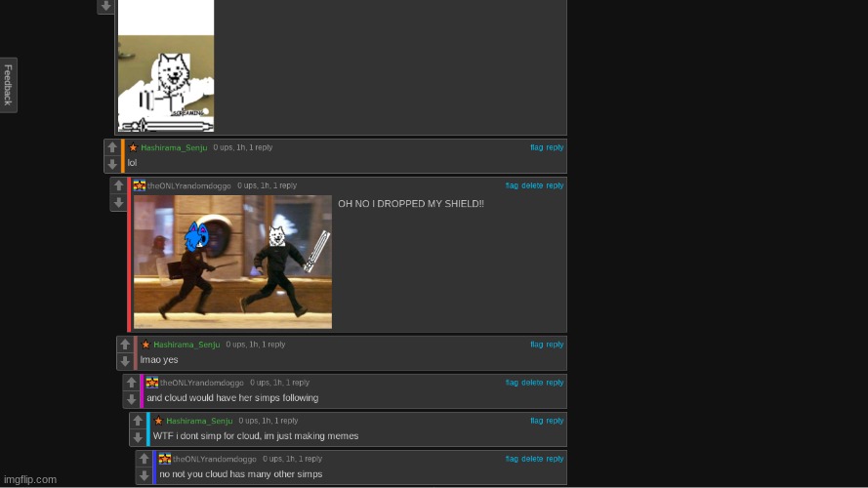Upvote the "lol" comment
Screen dimensions: 868x488
click(x=112, y=147)
